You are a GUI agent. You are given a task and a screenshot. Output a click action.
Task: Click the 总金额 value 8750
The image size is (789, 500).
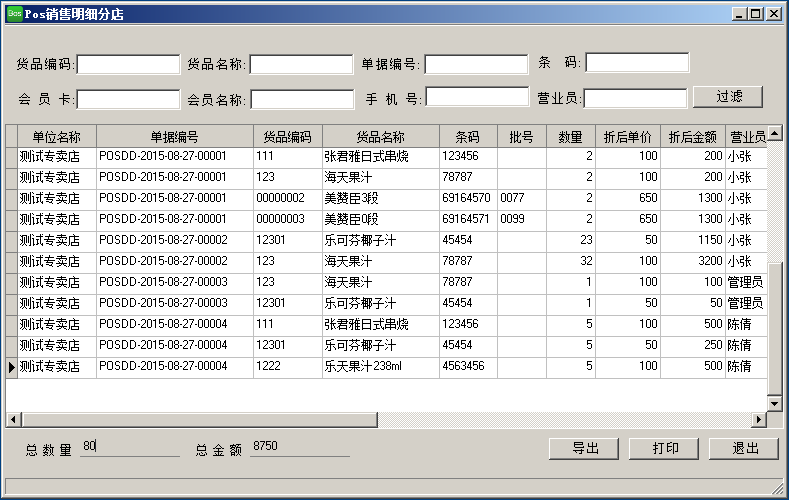click(300, 446)
